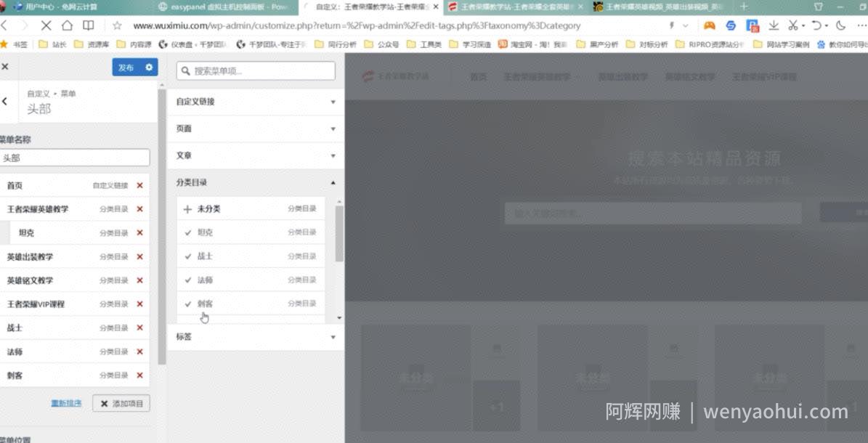Open the dropdown beside the lightning icon
This screenshot has width=868, height=443.
tap(686, 25)
